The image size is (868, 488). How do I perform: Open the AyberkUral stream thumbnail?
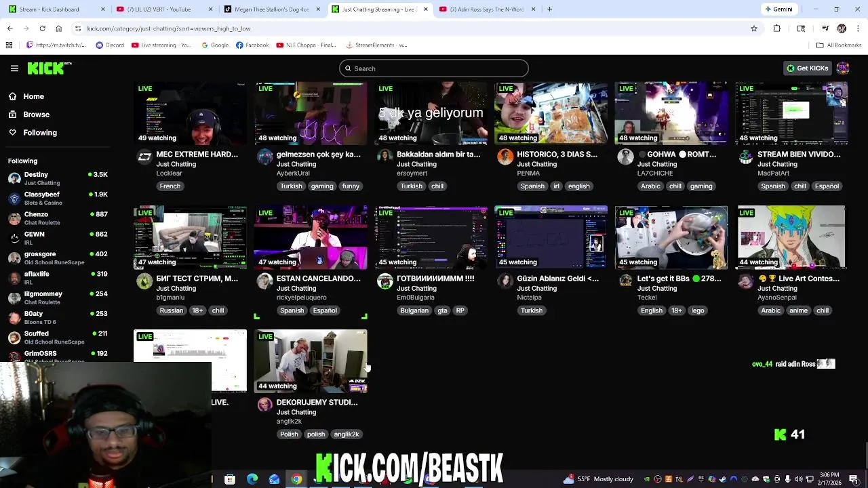(x=311, y=113)
